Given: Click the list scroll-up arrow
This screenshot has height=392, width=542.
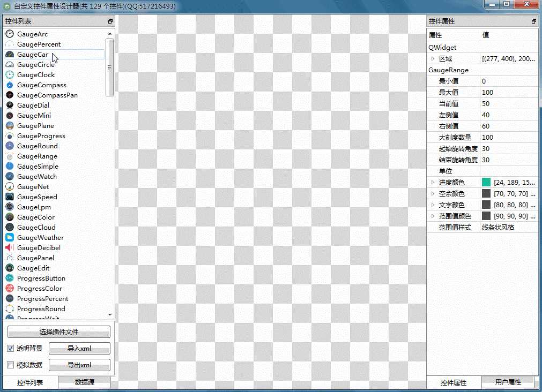Looking at the screenshot, I should click(110, 34).
